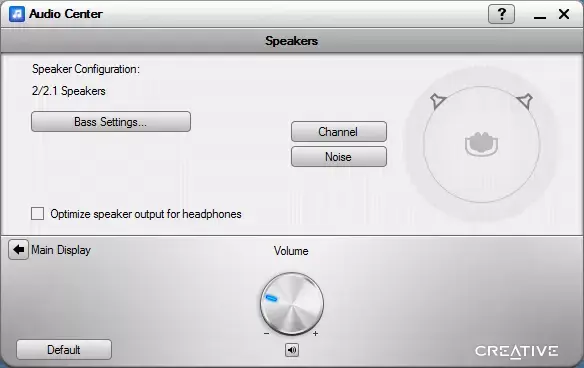
Task: Mute audio with the speaker icon
Action: (292, 350)
